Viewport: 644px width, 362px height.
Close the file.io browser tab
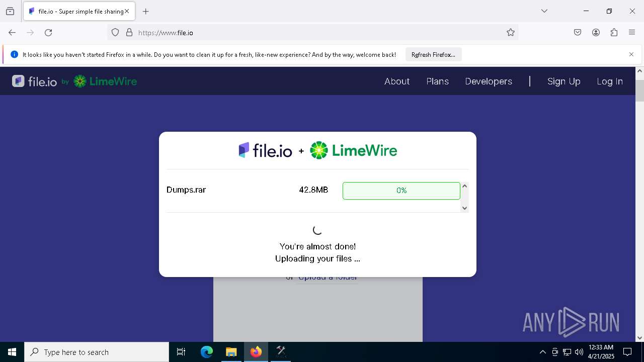pos(127,11)
